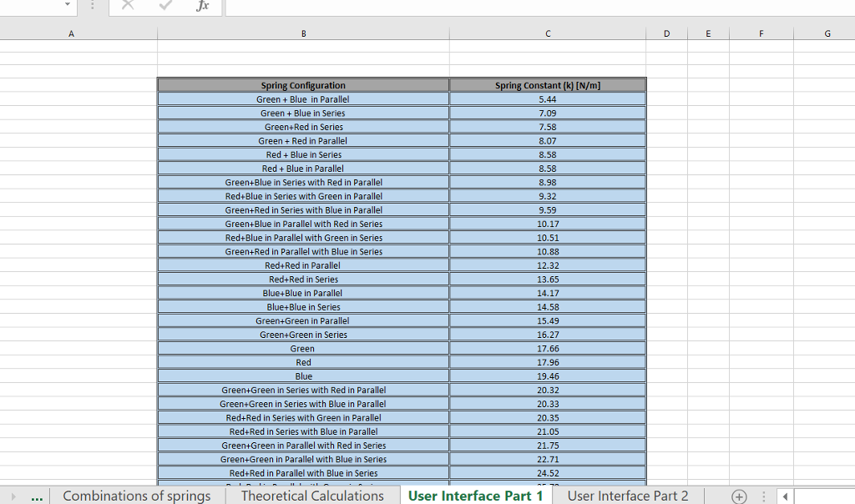
Task: Click the value 17.66 cell
Action: (548, 348)
